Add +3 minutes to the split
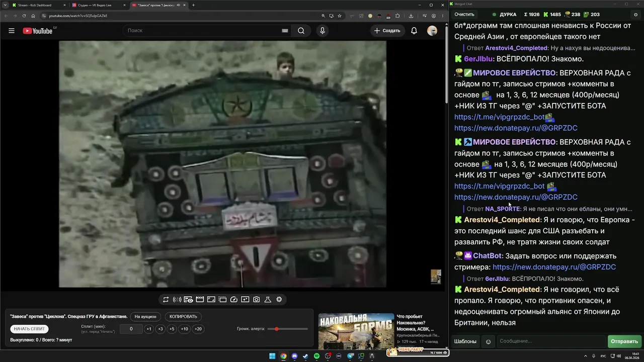Screen dimensions: 644x362 tap(160, 329)
